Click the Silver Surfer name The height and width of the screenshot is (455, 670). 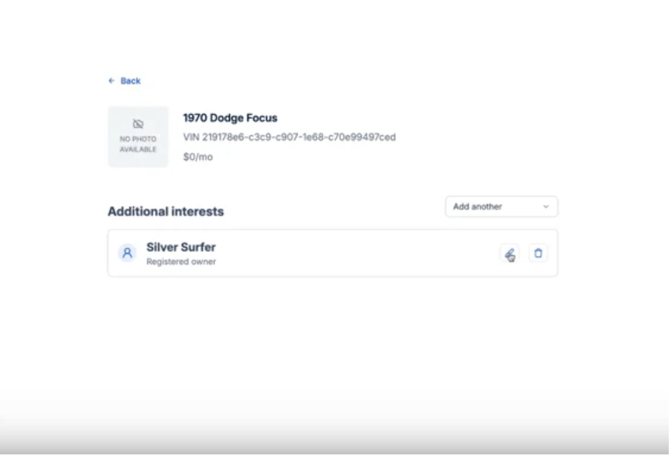[x=181, y=247]
